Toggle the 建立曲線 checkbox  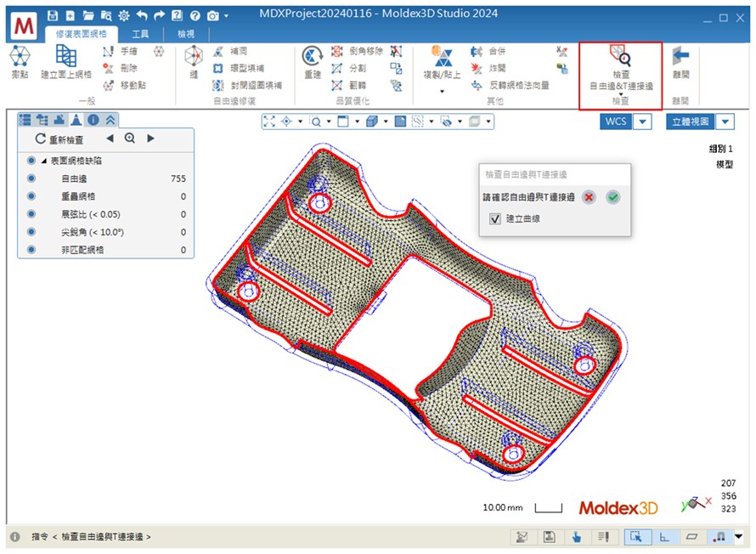pos(495,219)
